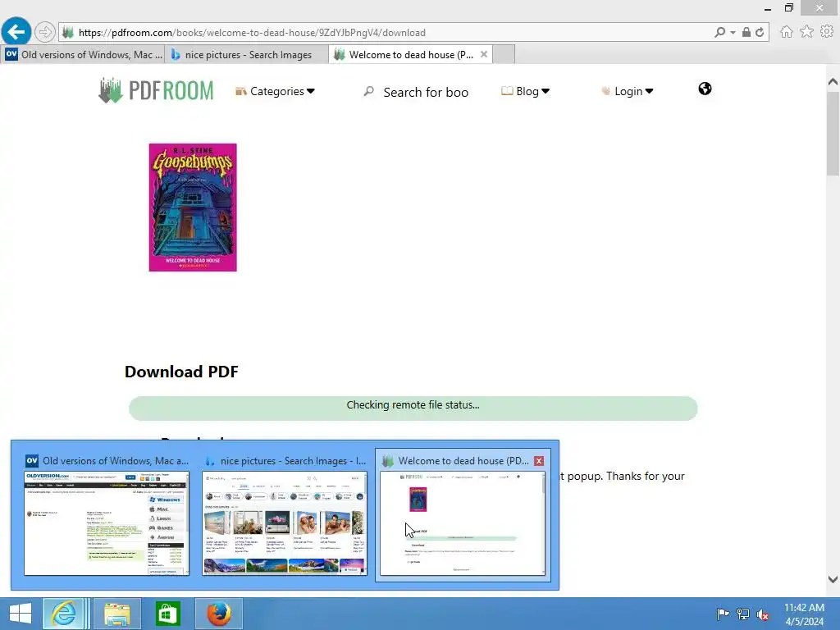This screenshot has width=840, height=630.
Task: Click the muted volume tray icon
Action: tap(763, 614)
